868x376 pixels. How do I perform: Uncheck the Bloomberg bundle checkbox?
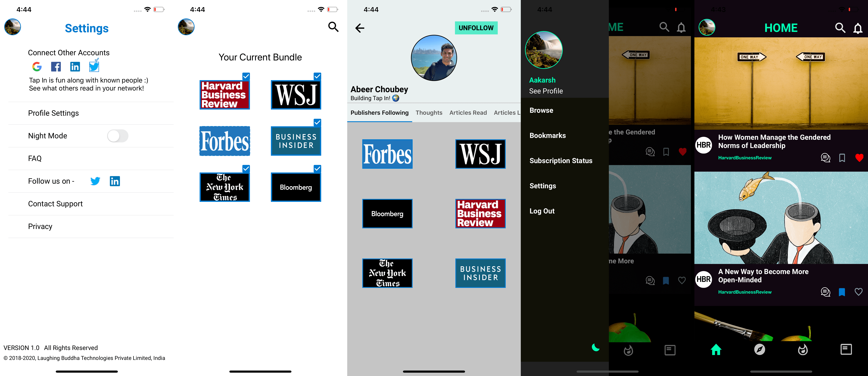point(317,169)
